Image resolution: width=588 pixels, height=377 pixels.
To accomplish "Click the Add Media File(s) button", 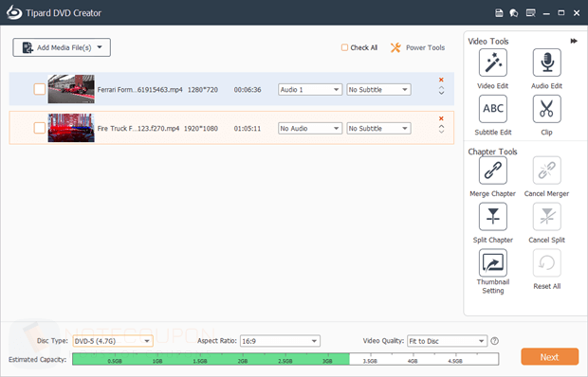I will pos(62,47).
